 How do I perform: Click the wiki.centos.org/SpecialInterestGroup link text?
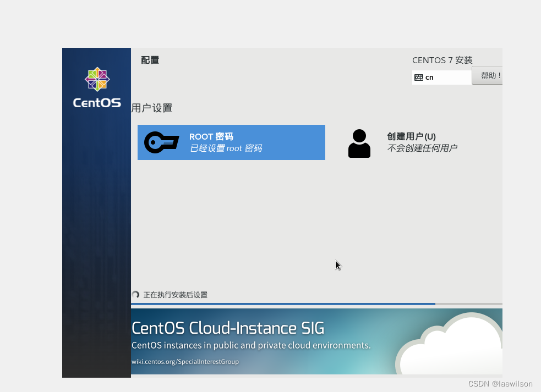[x=185, y=362]
